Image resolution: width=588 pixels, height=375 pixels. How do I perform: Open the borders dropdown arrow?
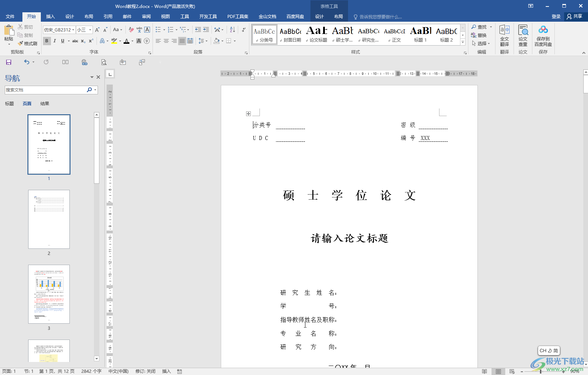point(235,41)
